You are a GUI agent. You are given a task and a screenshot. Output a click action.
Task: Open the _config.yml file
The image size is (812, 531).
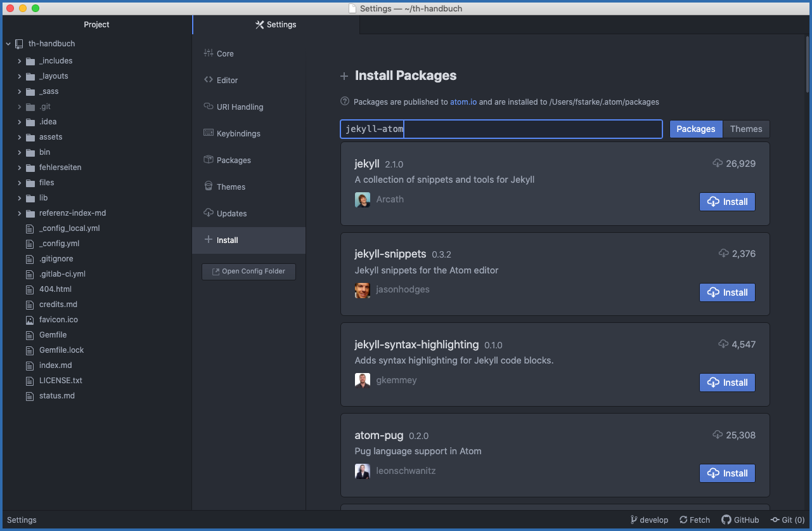pos(59,244)
